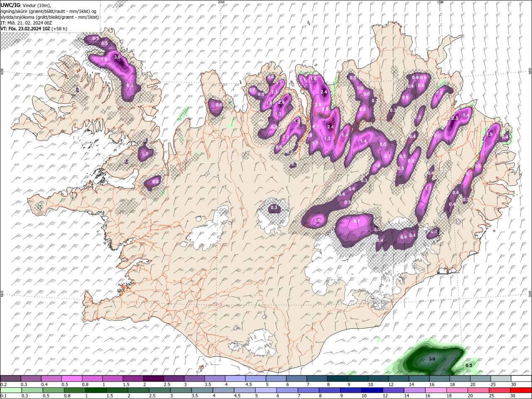Click the snow legend swatch starting at 0.2
Image resolution: width=532 pixels, height=399 pixels.
pyautogui.click(x=10, y=379)
